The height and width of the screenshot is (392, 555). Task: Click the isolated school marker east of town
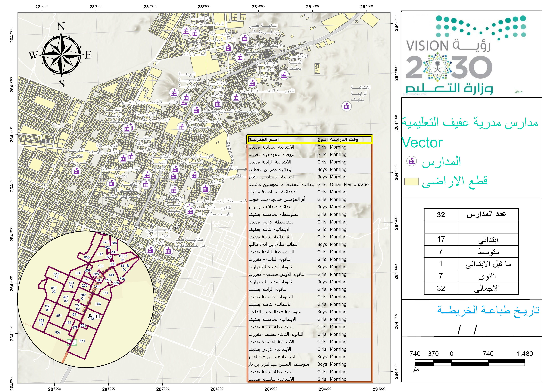tap(346, 106)
